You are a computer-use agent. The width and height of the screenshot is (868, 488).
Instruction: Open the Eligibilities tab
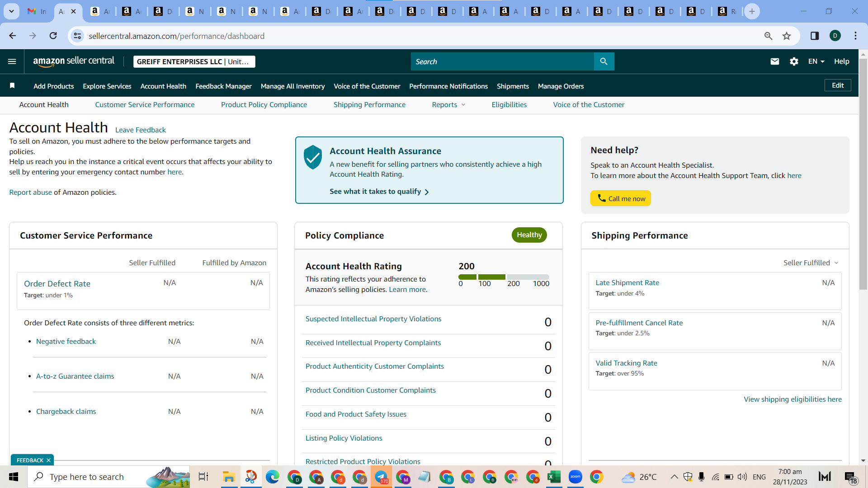click(x=509, y=105)
